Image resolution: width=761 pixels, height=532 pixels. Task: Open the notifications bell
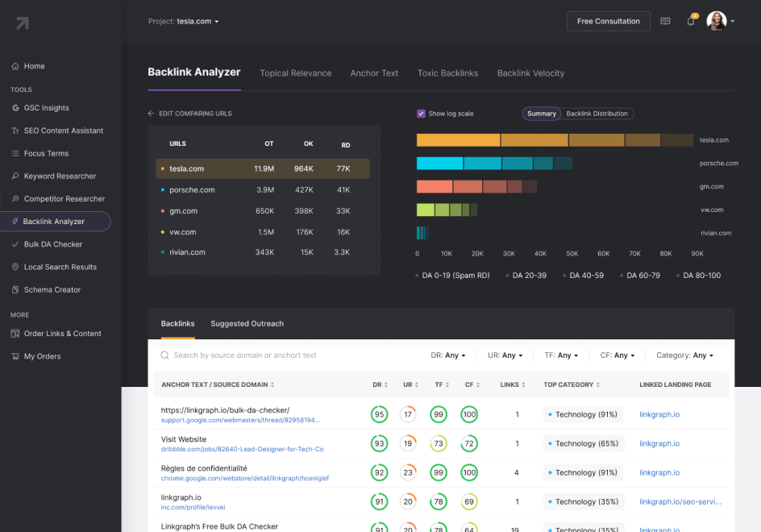[691, 21]
